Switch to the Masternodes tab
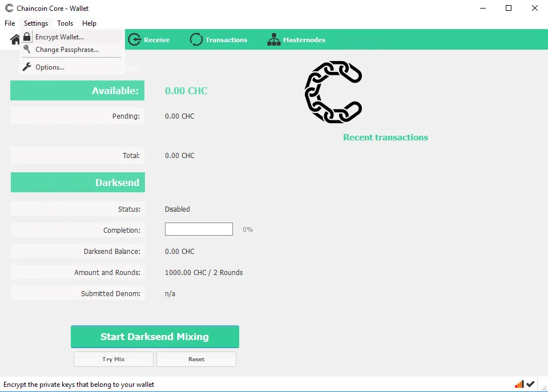 (296, 39)
